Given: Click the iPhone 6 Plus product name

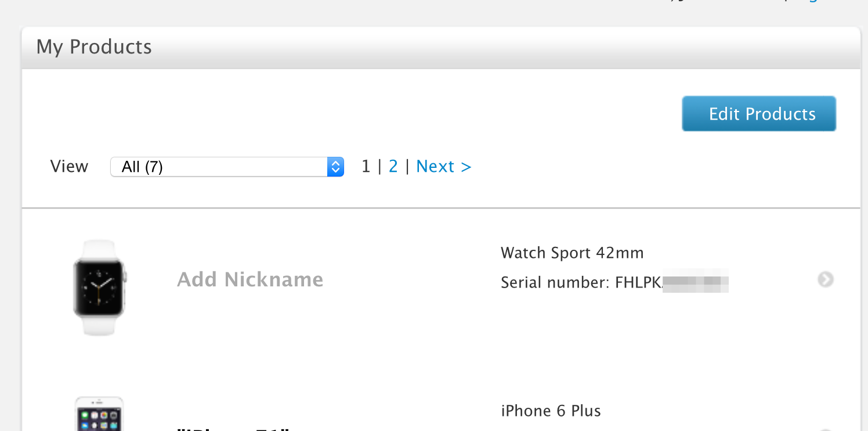Looking at the screenshot, I should (551, 411).
